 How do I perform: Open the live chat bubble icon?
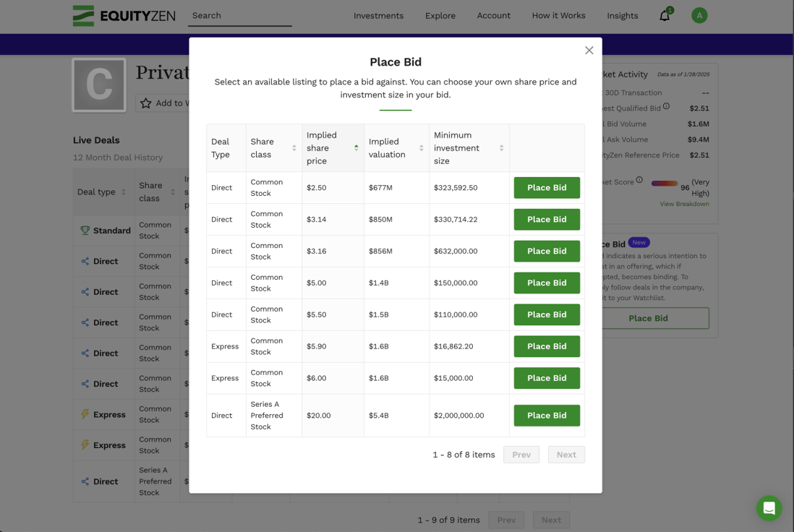[769, 508]
